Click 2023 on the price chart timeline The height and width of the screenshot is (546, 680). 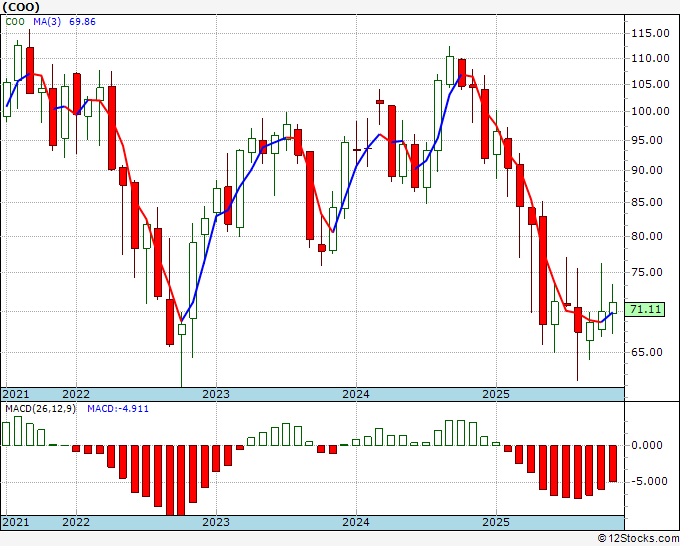click(216, 394)
